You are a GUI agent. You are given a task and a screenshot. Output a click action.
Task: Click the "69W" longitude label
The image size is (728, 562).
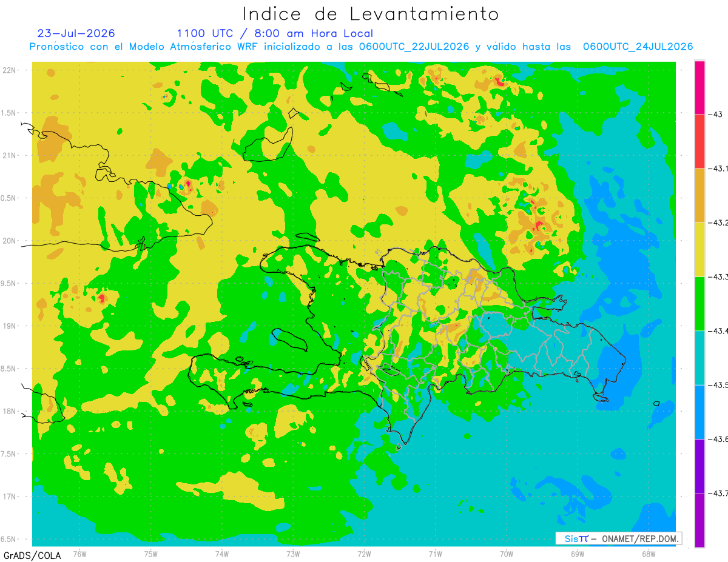coord(577,553)
